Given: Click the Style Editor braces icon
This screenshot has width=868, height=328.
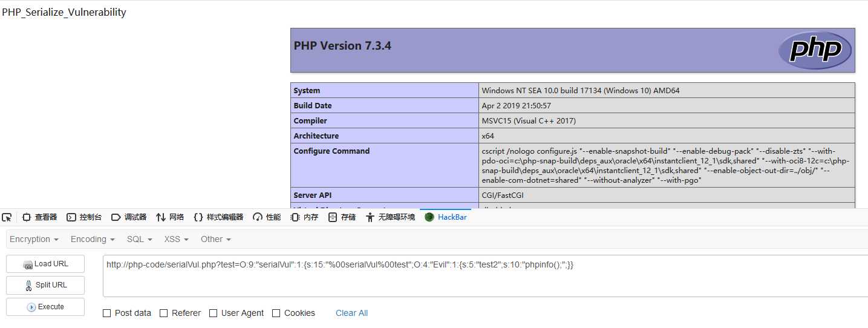Looking at the screenshot, I should (198, 217).
